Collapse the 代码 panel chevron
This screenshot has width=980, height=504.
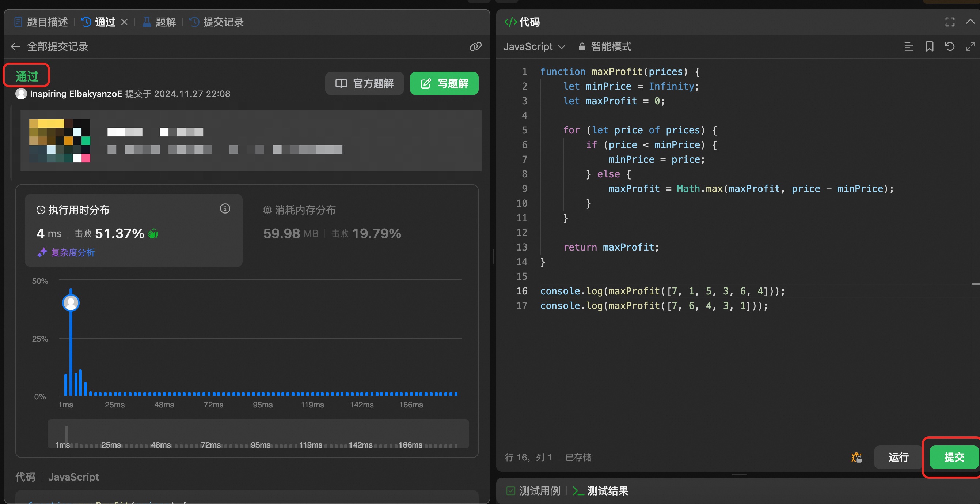[x=970, y=22]
